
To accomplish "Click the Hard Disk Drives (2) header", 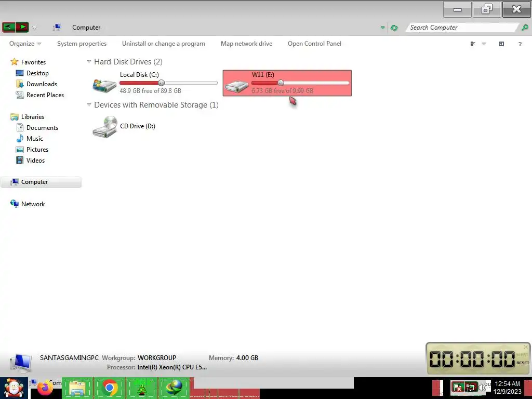I will (x=128, y=62).
